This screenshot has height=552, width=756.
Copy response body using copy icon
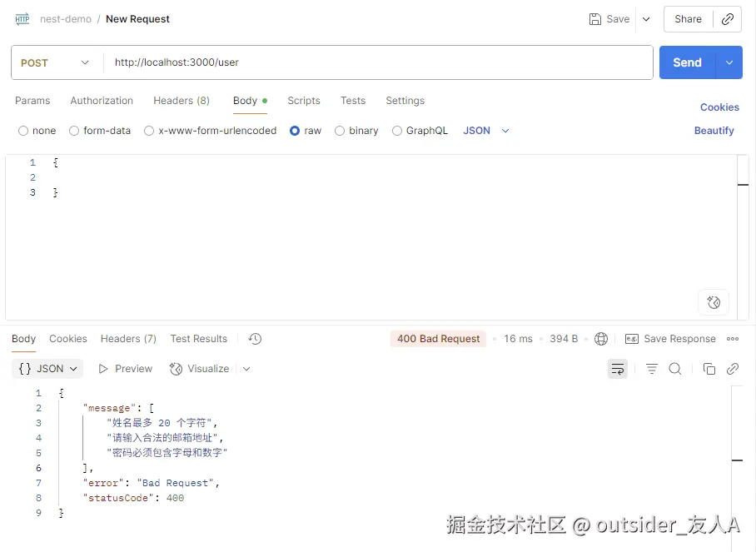[x=709, y=369]
